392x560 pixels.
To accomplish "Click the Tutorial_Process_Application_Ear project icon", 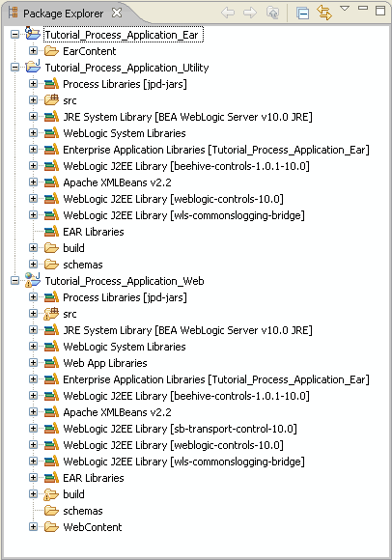I will 33,34.
